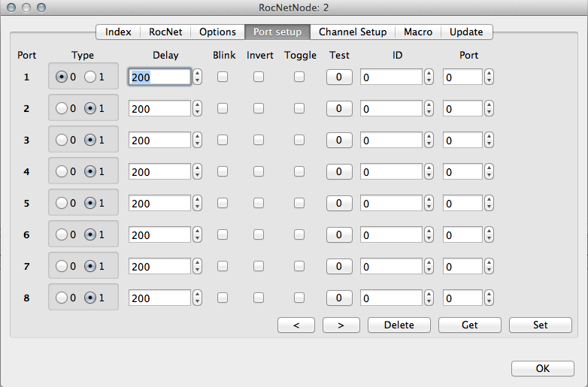Focus the ID field for port 5
588x387 pixels.
[391, 203]
